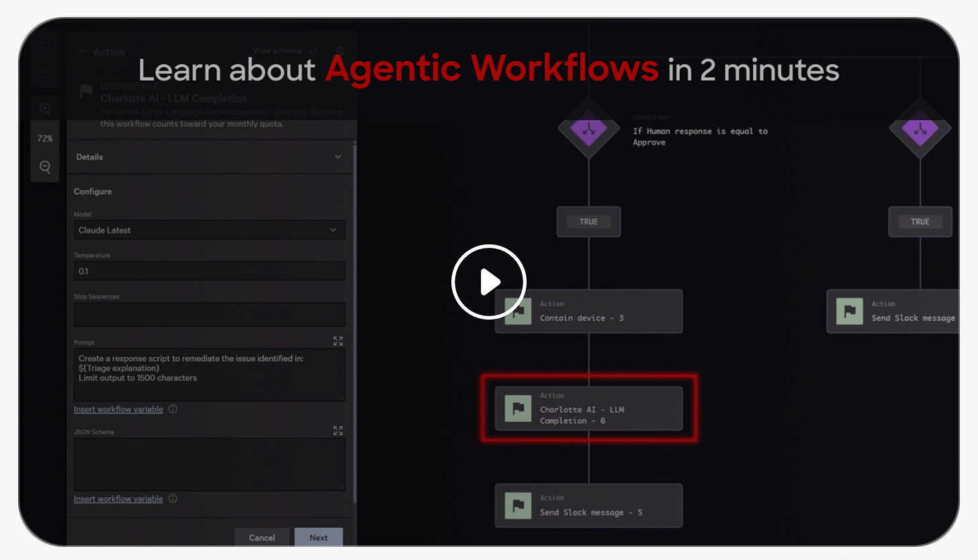This screenshot has width=978, height=560.
Task: Click the TRUE branch under Human response condition
Action: [588, 222]
